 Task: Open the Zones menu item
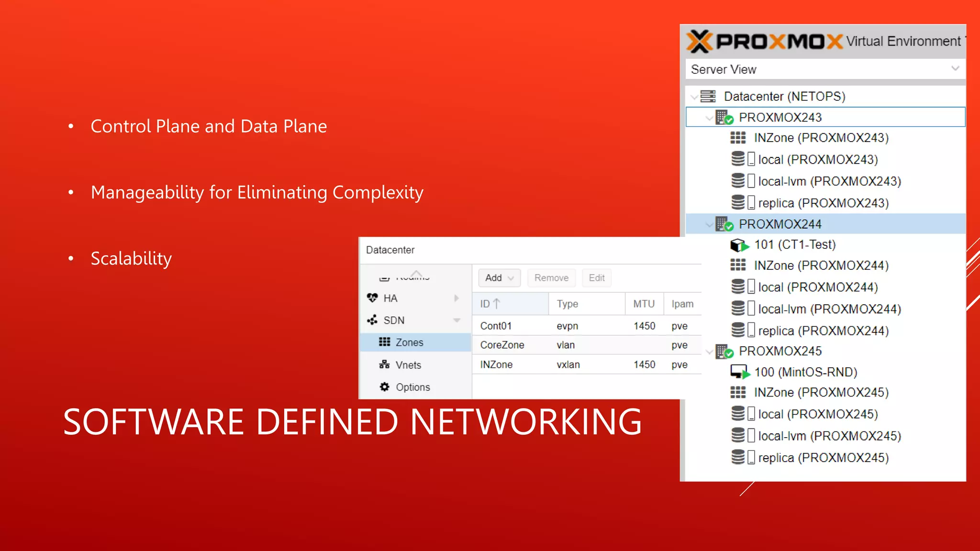click(x=415, y=342)
